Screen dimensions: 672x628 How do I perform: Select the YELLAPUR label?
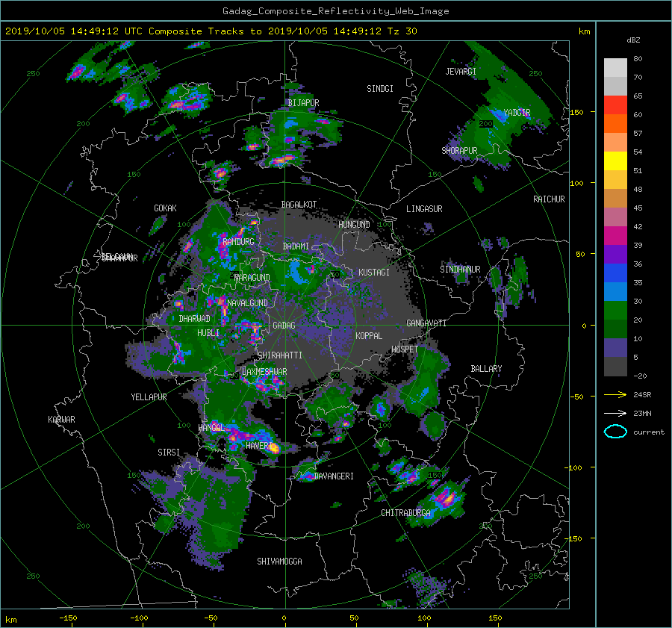pos(149,397)
